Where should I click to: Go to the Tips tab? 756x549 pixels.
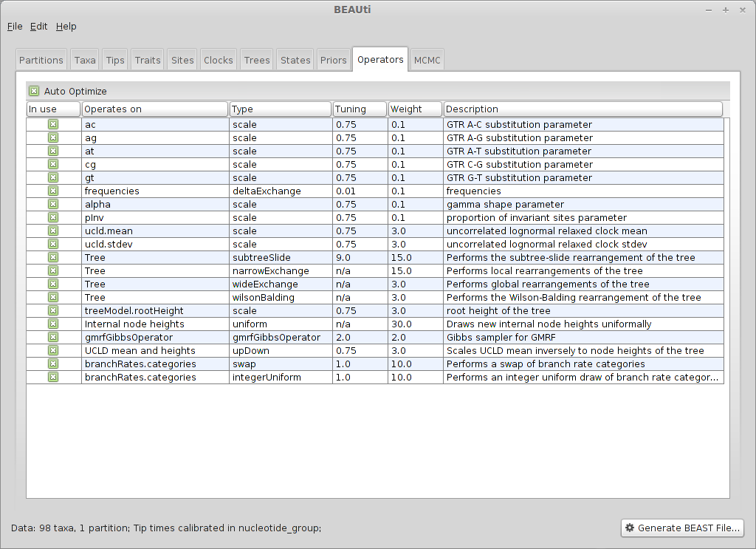[x=115, y=61]
